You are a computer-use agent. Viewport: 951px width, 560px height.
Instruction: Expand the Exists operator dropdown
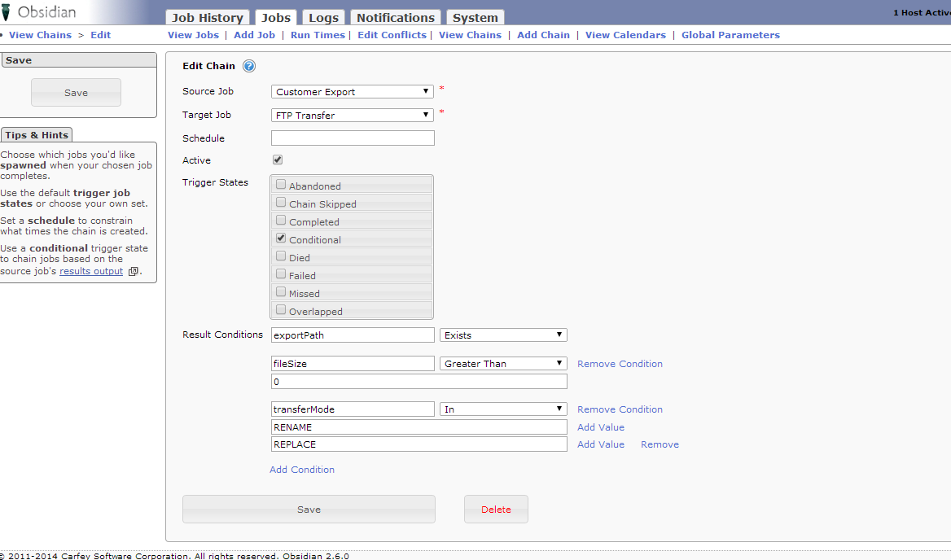[x=503, y=335]
